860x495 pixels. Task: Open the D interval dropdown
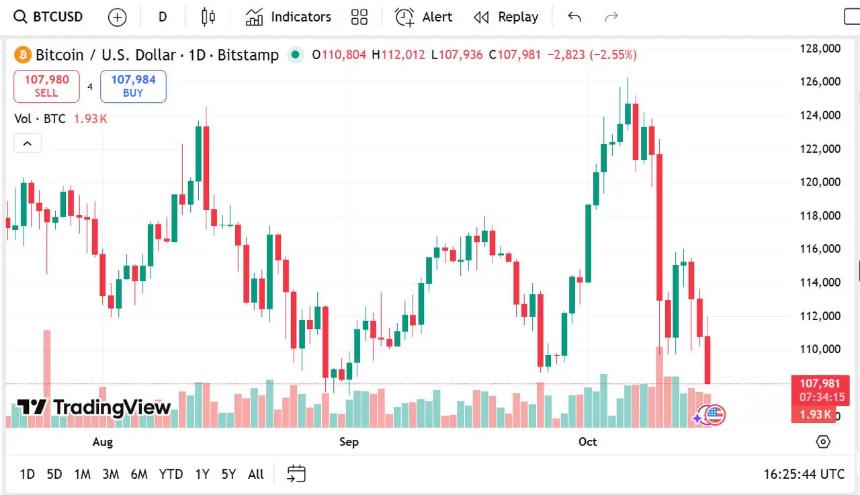(163, 17)
